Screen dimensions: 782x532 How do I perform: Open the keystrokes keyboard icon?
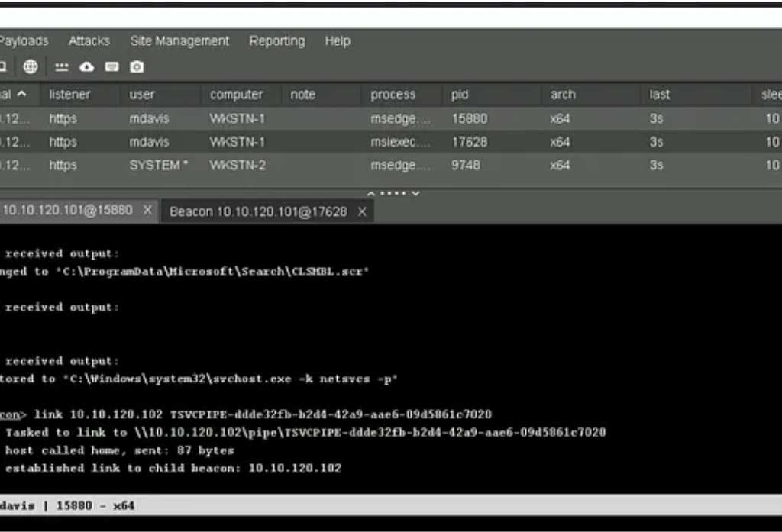click(111, 67)
